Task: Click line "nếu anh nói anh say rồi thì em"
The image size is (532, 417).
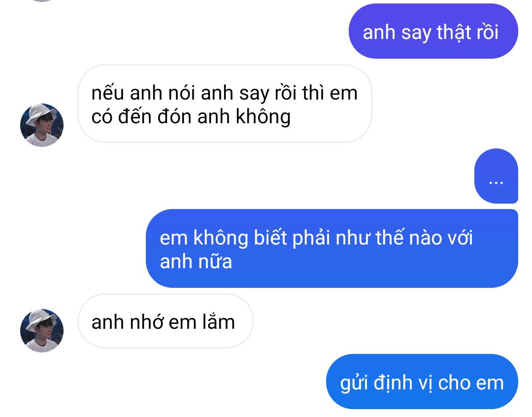Action: (225, 93)
